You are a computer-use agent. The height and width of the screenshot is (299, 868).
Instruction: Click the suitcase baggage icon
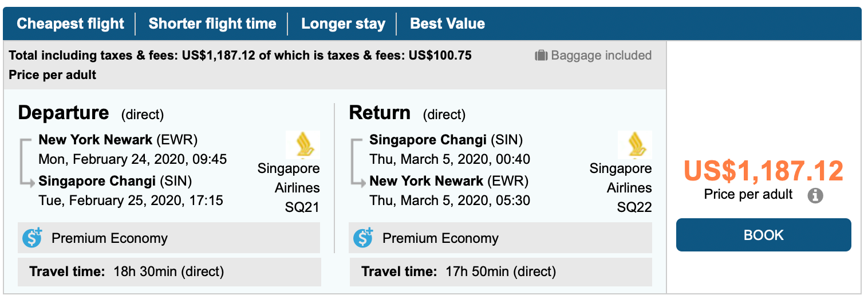pos(541,56)
